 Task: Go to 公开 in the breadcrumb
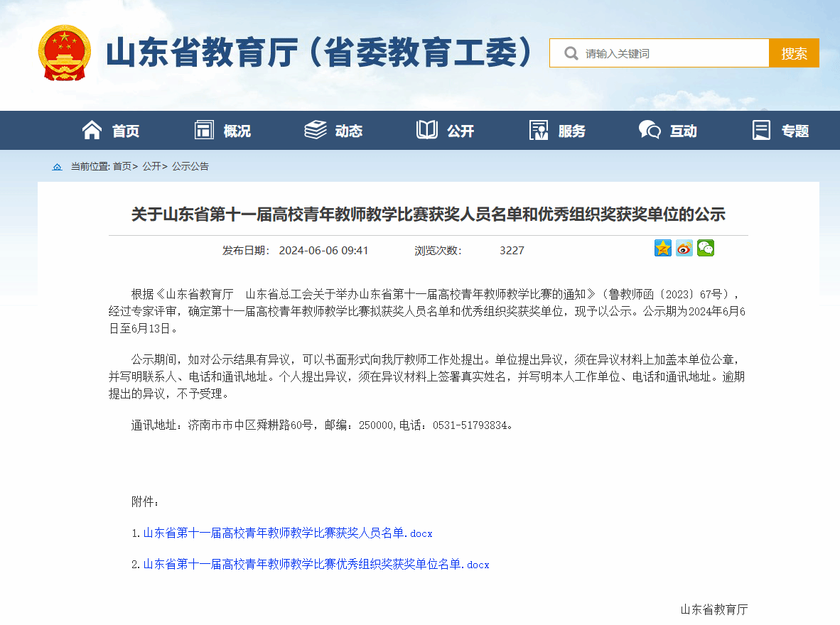pos(151,167)
